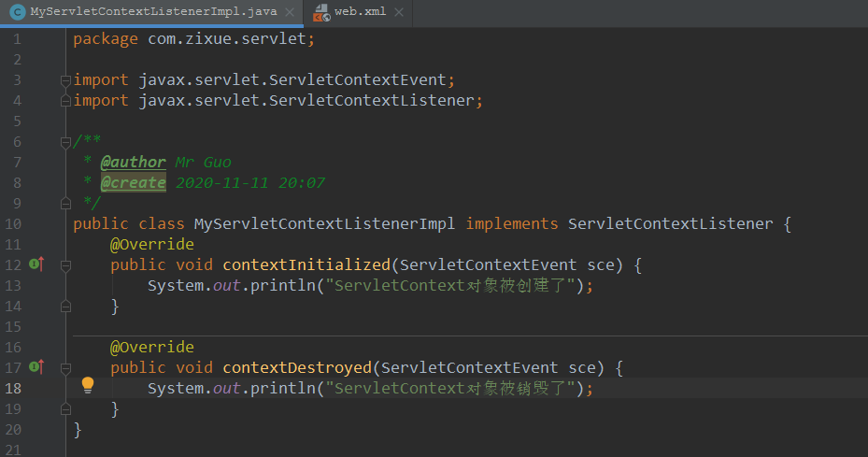This screenshot has width=868, height=457.
Task: Click the package name com.zixue.servlet
Action: click(x=227, y=38)
